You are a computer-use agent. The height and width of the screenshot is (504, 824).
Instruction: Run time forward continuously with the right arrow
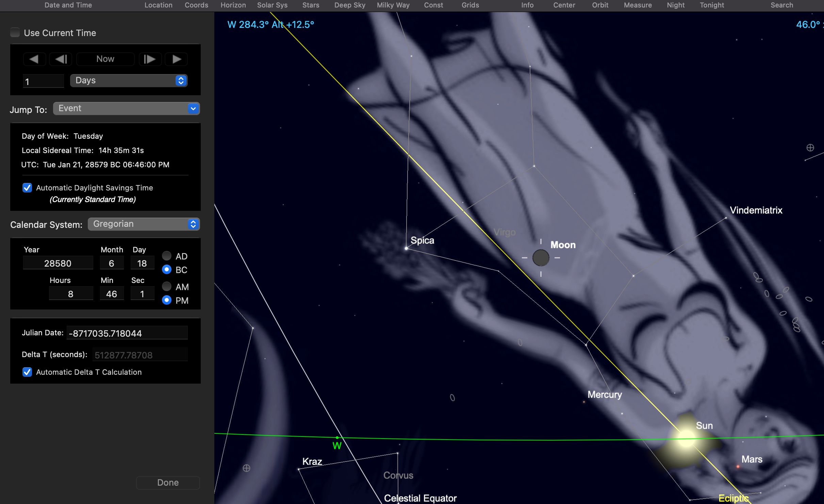click(x=176, y=59)
